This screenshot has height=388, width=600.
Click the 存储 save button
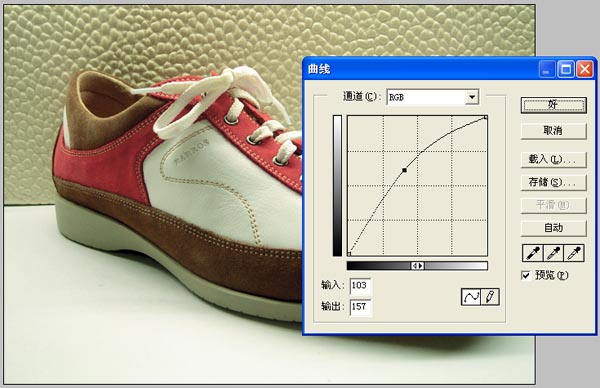point(553,183)
